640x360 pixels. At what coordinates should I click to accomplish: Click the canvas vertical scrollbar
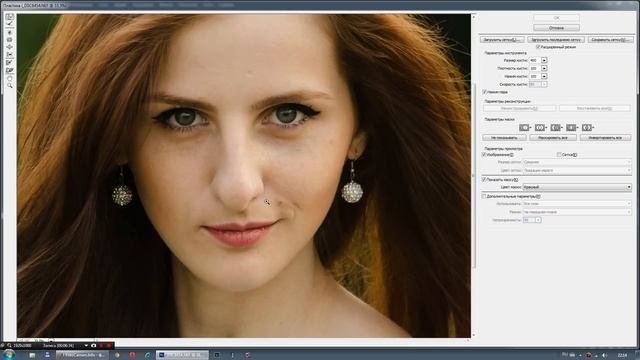[x=473, y=176]
